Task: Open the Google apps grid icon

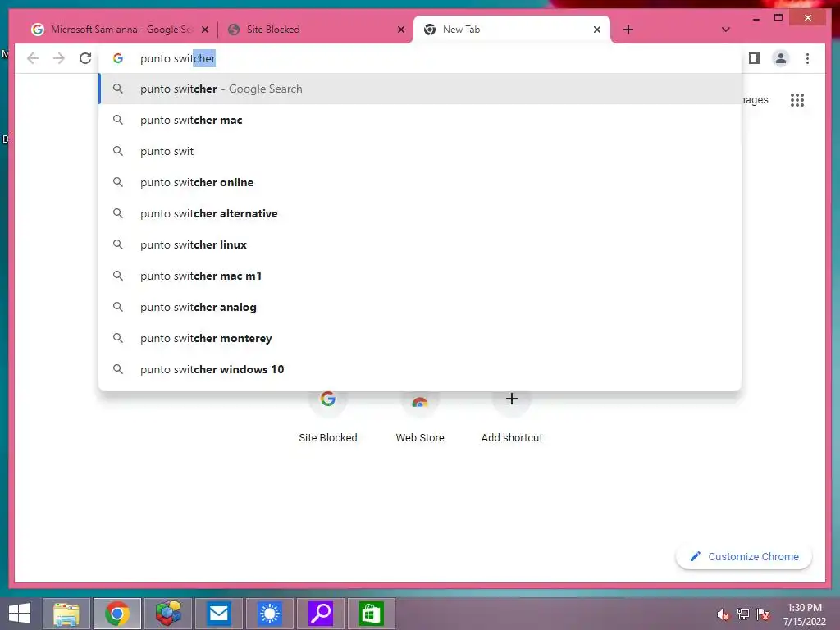Action: (797, 99)
